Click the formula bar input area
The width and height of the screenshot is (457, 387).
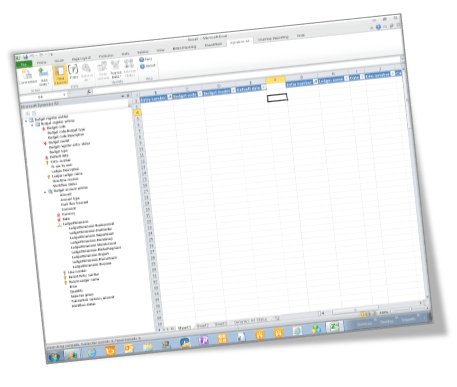247,76
